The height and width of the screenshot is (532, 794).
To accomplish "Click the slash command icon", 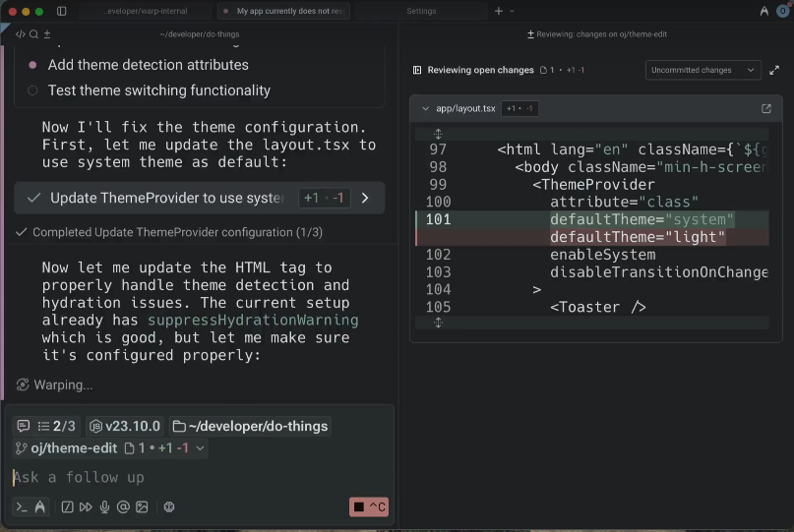I will (67, 507).
